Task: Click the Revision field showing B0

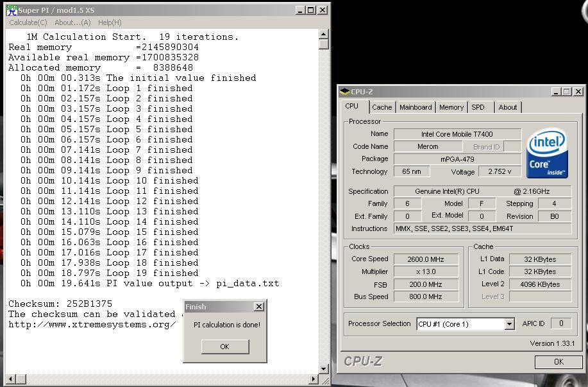Action: (x=555, y=216)
